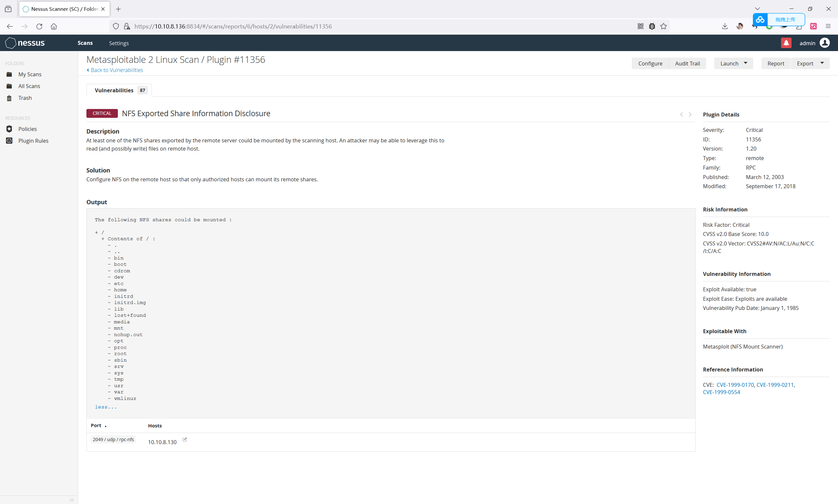Viewport: 838px width, 504px height.
Task: Click the 'vmlinuz' entry in output
Action: pos(125,398)
